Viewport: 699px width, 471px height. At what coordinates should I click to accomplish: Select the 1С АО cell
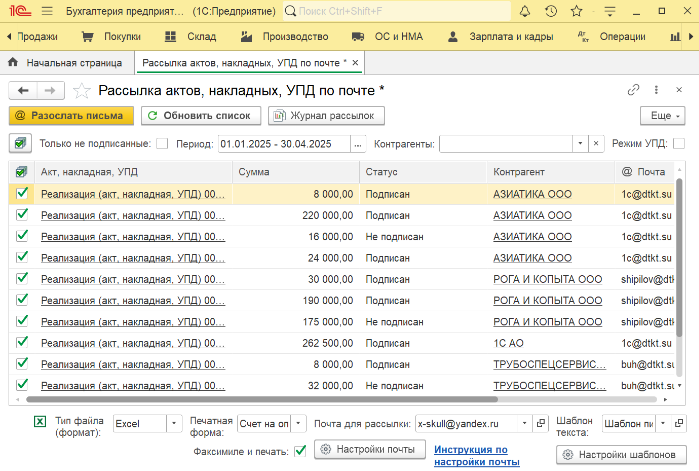tap(551, 343)
